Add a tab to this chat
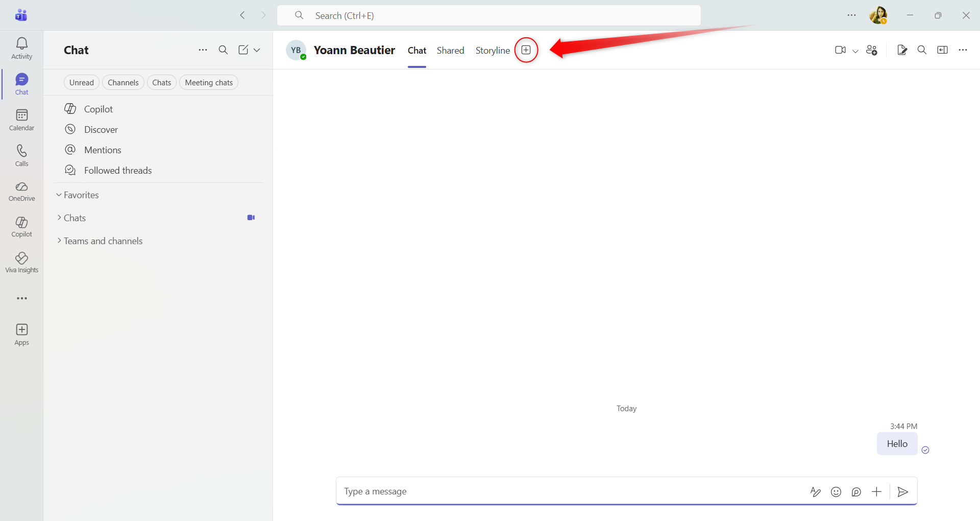 coord(526,50)
